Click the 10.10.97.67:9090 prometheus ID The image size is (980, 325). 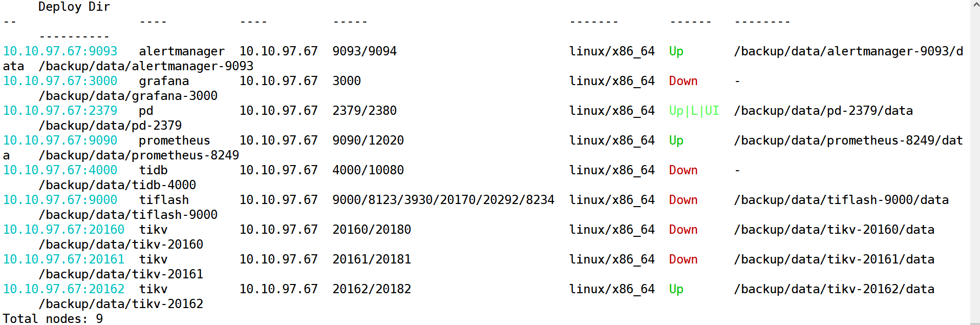click(60, 140)
